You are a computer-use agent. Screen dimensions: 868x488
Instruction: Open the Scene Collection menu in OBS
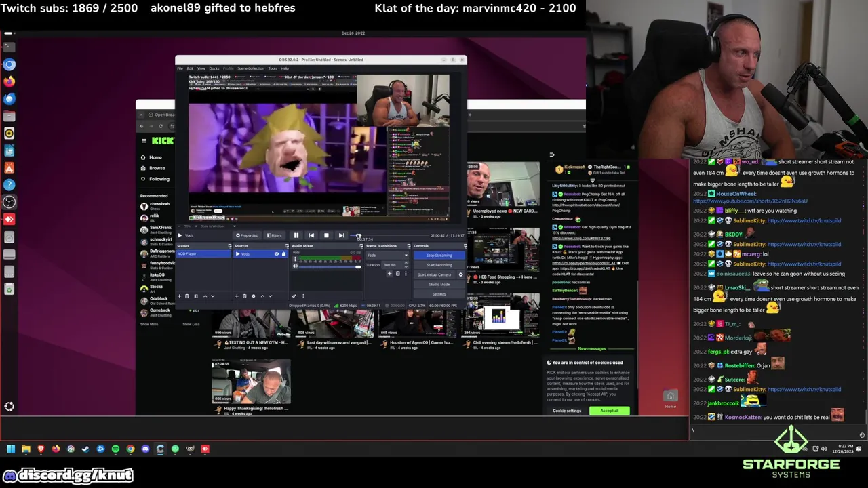[x=251, y=68]
